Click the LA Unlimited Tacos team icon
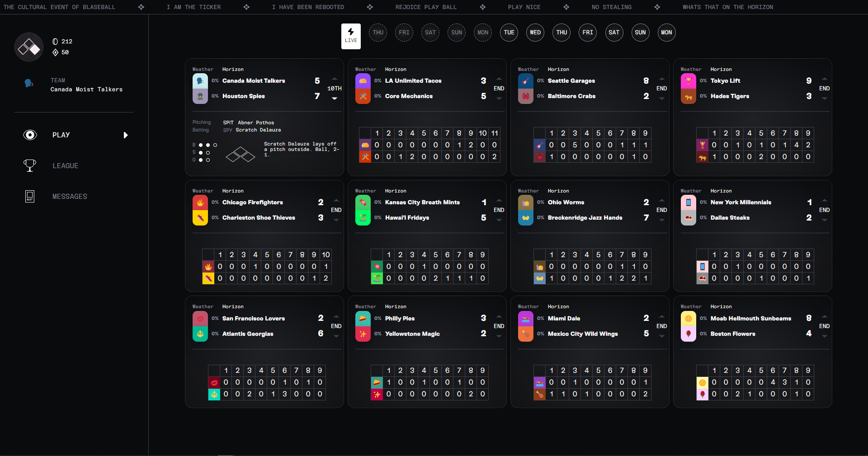Image resolution: width=868 pixels, height=456 pixels. pyautogui.click(x=363, y=81)
